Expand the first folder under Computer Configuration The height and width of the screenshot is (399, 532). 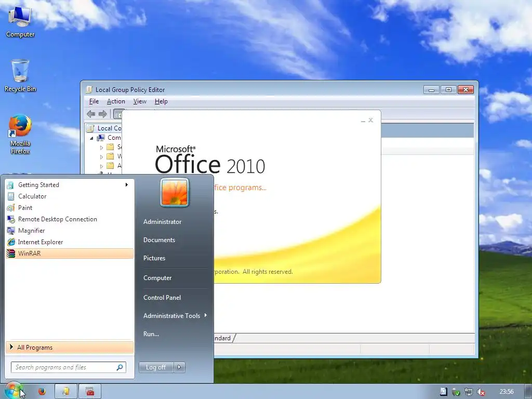101,148
